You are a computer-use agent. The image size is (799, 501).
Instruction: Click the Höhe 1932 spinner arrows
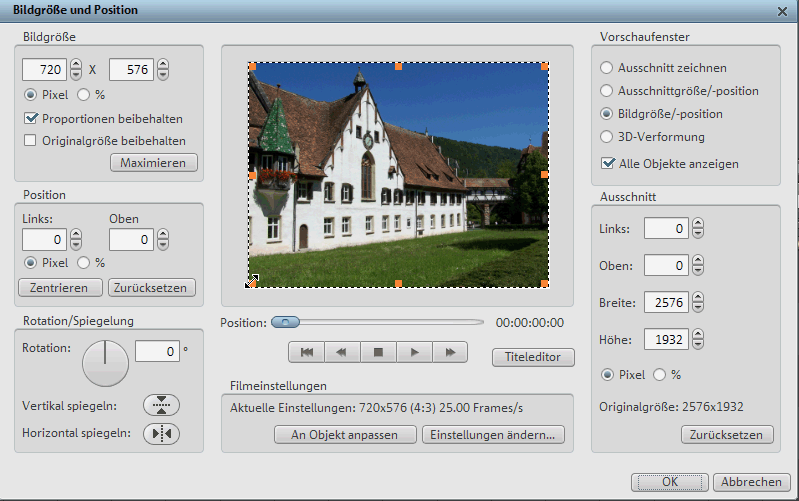pyautogui.click(x=698, y=339)
